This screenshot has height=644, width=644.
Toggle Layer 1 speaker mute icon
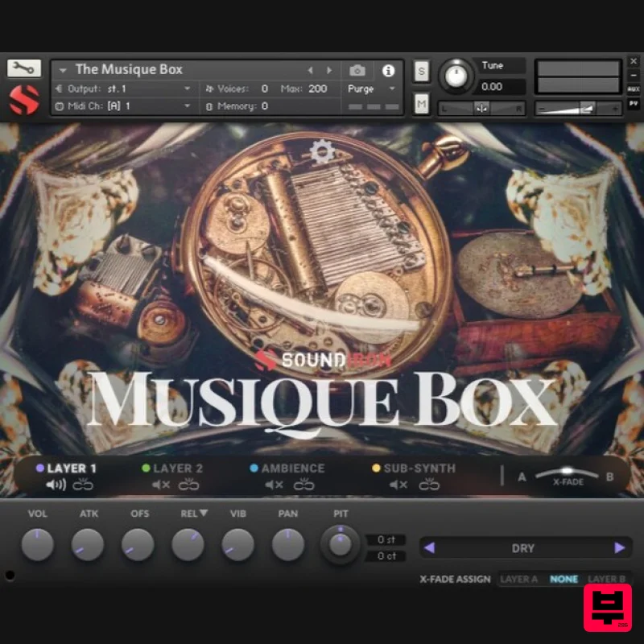56,485
